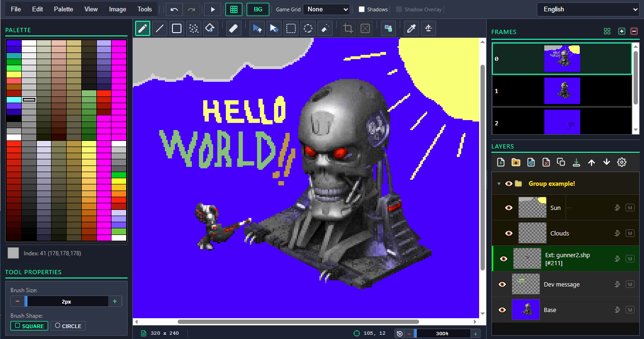
Task: Click the add layer group folder icon
Action: tap(516, 162)
